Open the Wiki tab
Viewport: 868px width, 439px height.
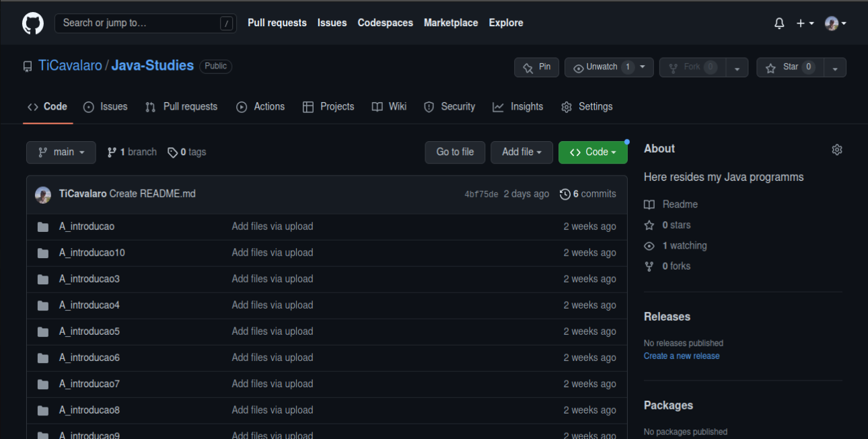[390, 107]
